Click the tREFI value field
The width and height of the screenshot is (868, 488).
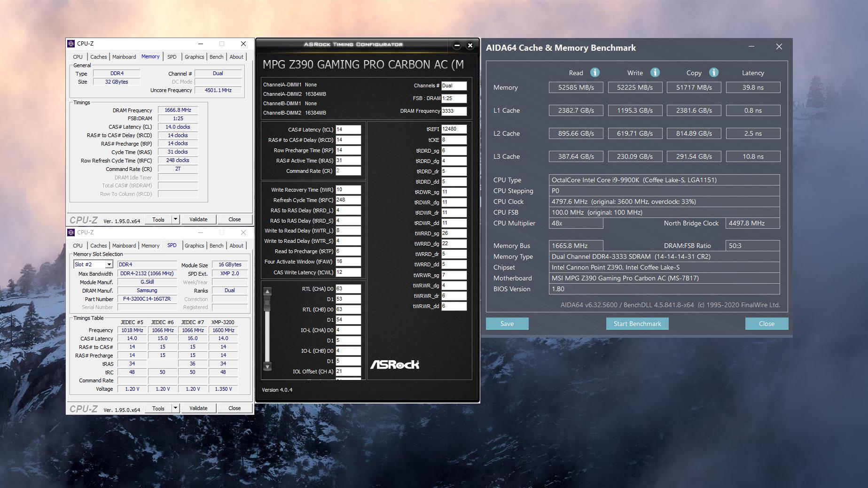(454, 129)
